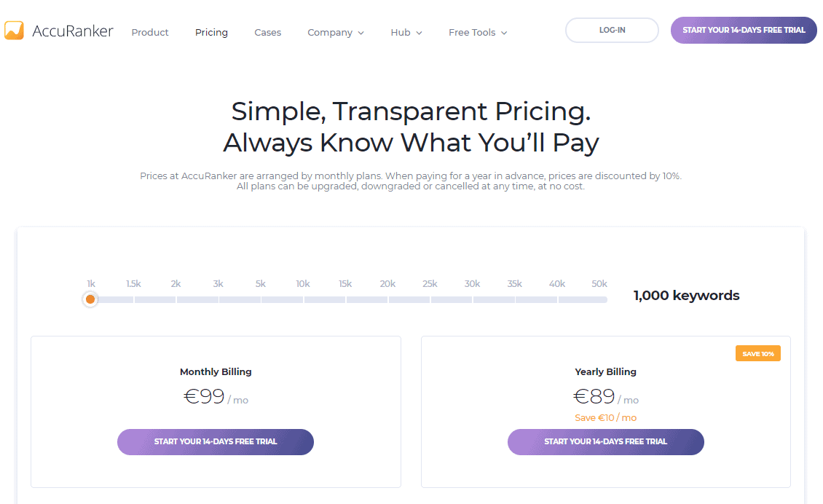Expand the Free Tools dropdown
This screenshot has height=504, width=823.
478,33
